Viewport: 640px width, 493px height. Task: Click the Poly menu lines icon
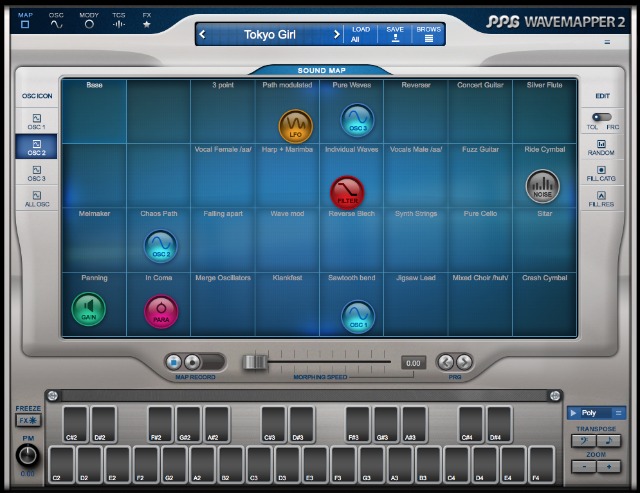[x=618, y=413]
